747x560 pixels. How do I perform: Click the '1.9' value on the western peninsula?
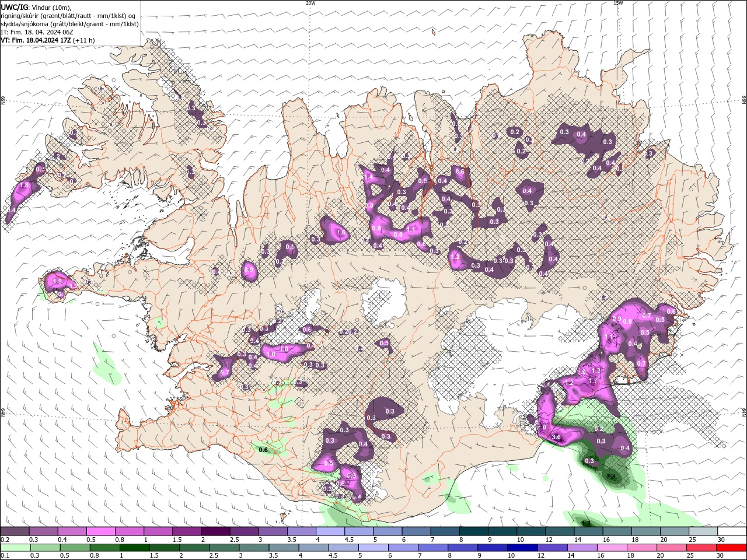pyautogui.click(x=57, y=282)
